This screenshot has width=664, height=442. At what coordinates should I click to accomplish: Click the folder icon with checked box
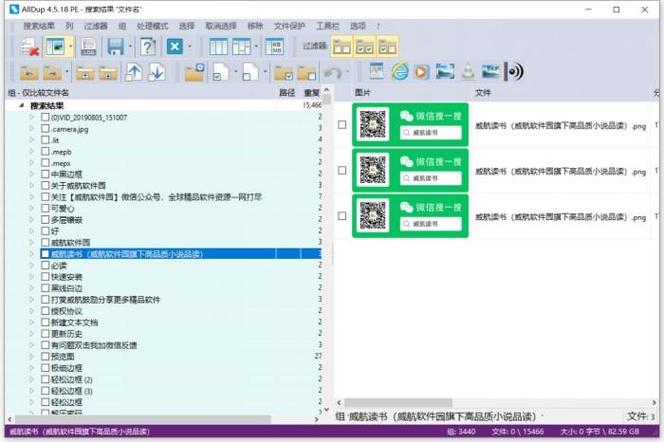(x=284, y=72)
